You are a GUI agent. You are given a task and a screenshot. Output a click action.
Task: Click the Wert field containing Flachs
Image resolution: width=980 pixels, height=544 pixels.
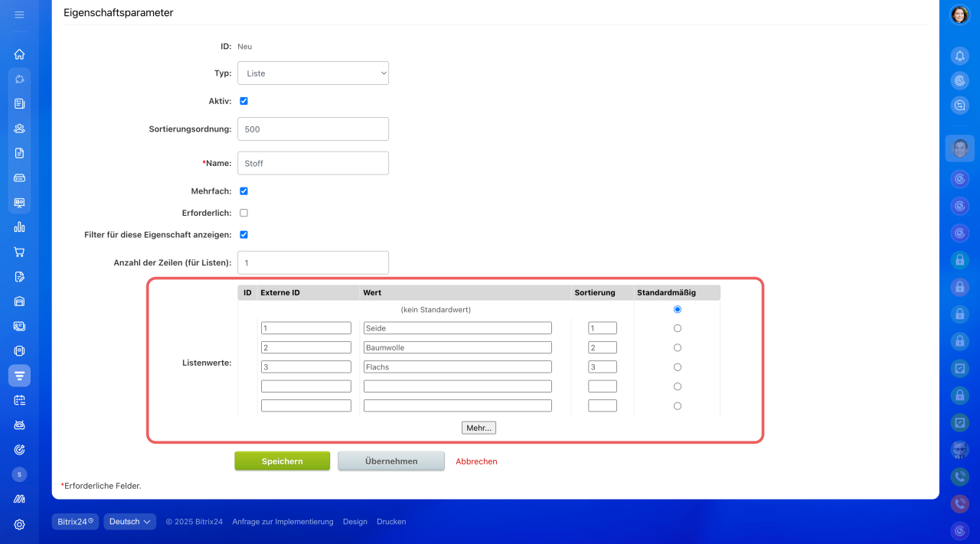coord(458,367)
